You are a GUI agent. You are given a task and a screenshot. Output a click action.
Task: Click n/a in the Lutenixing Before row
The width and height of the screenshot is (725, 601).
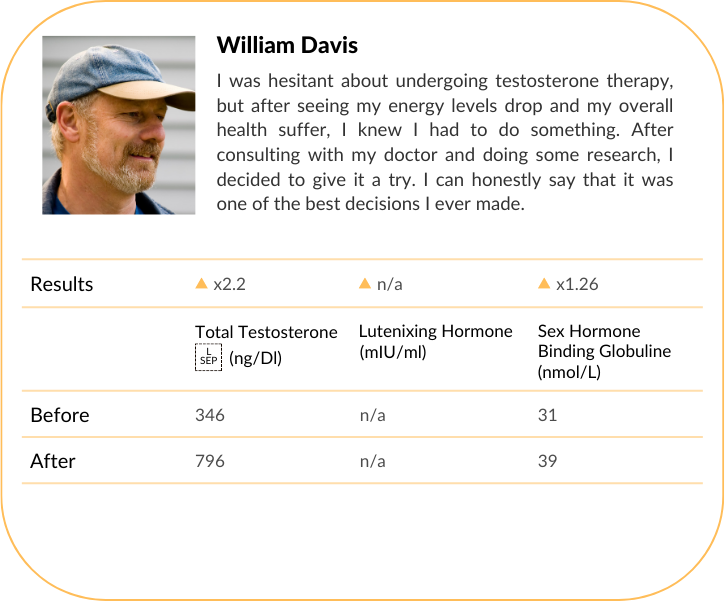[x=372, y=415]
